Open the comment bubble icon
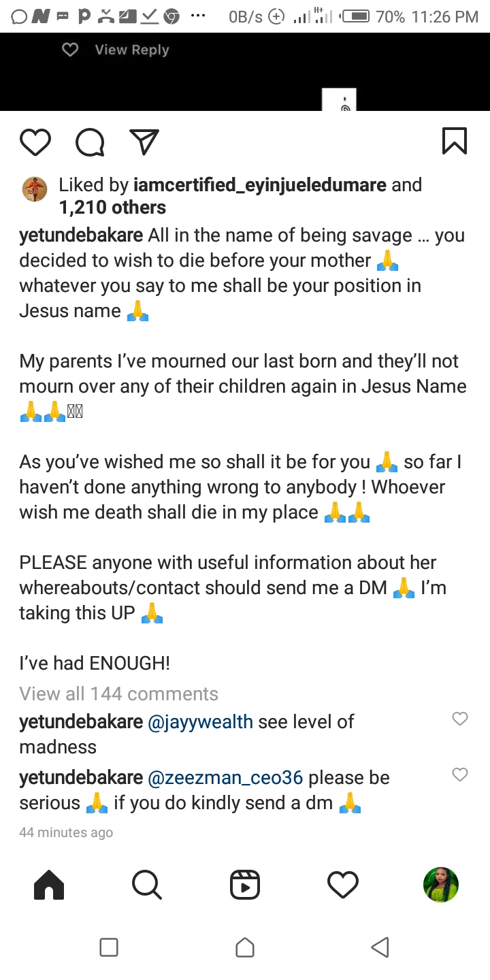 [x=90, y=142]
